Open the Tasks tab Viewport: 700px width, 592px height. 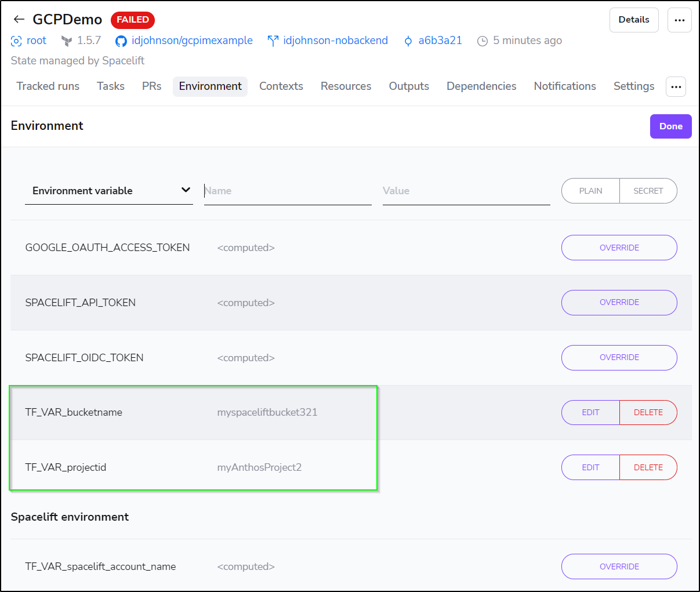point(111,86)
